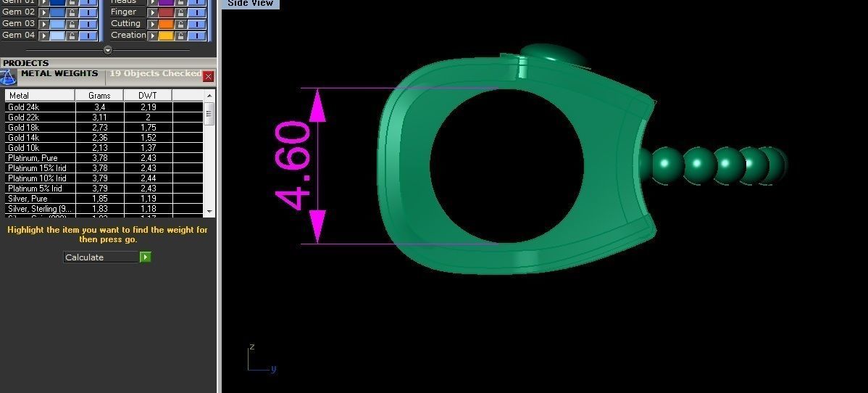Screen dimensions: 868x393
Task: Click the Finger layer name
Action: [x=123, y=12]
